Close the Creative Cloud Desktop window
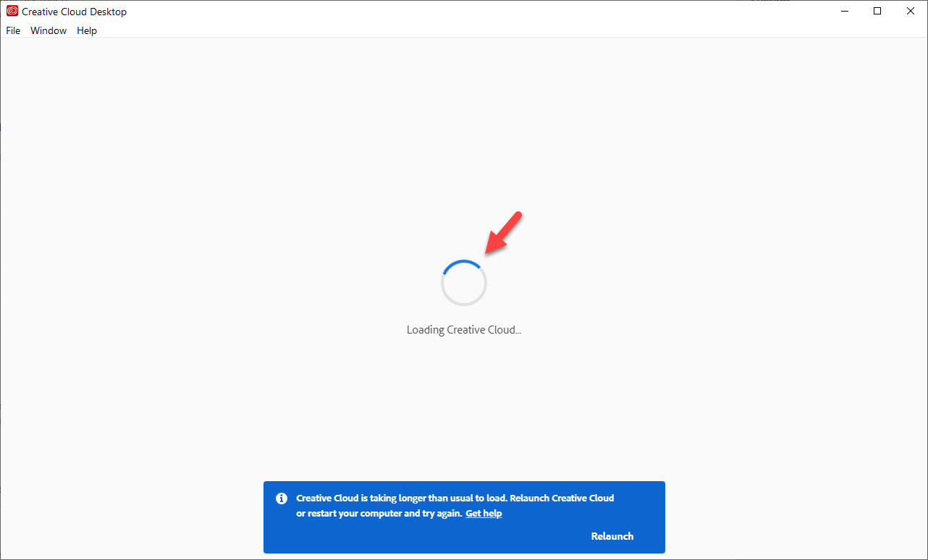 (x=911, y=11)
